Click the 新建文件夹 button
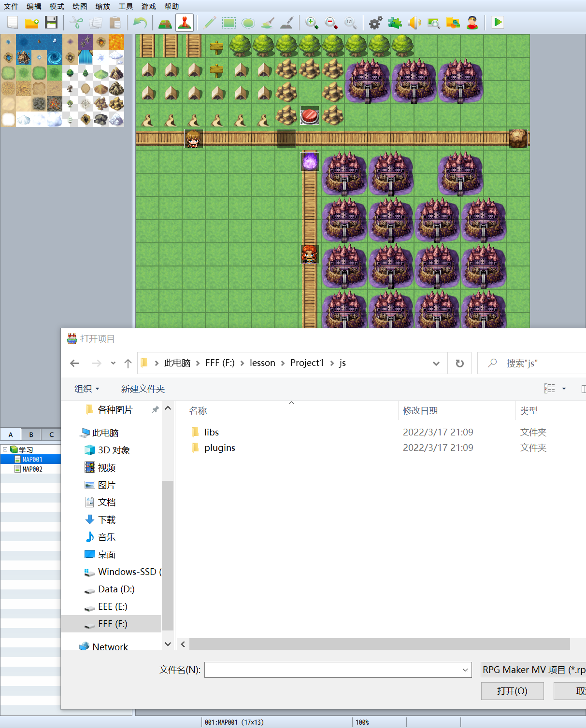The width and height of the screenshot is (586, 728). pyautogui.click(x=143, y=389)
